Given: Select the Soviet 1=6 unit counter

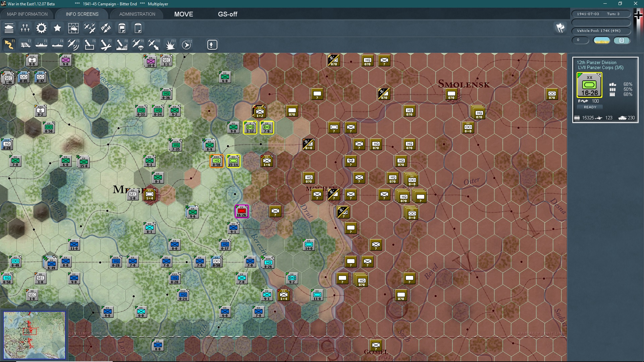Looking at the screenshot, I should [x=267, y=161].
